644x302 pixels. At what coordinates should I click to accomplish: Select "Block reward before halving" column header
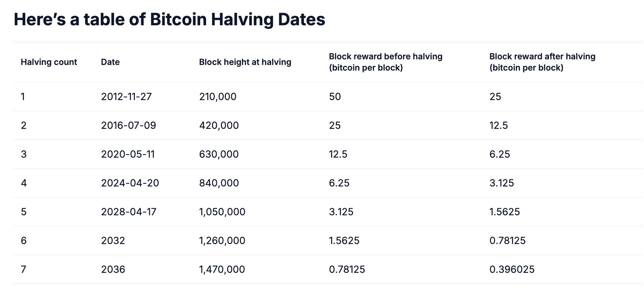[x=386, y=62]
